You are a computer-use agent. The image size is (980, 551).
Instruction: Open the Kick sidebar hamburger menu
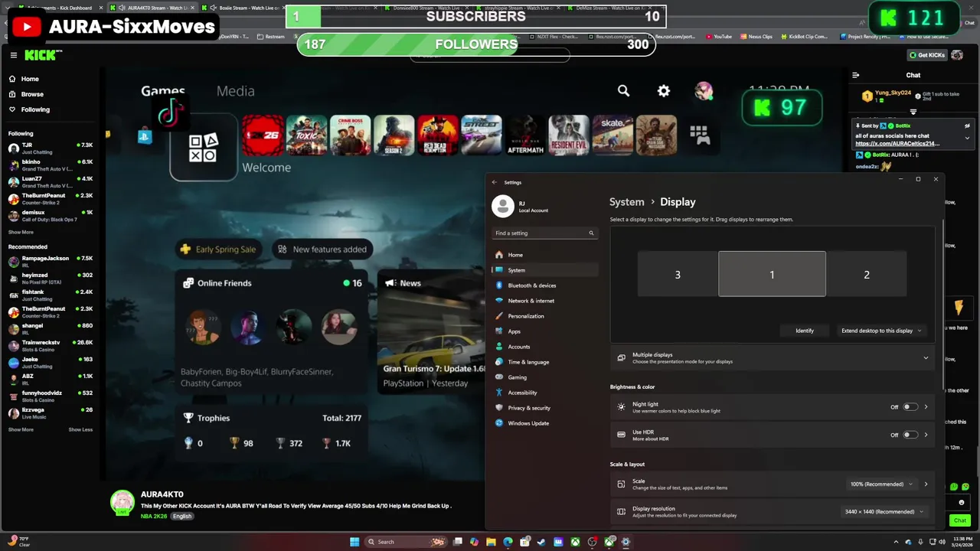click(14, 55)
